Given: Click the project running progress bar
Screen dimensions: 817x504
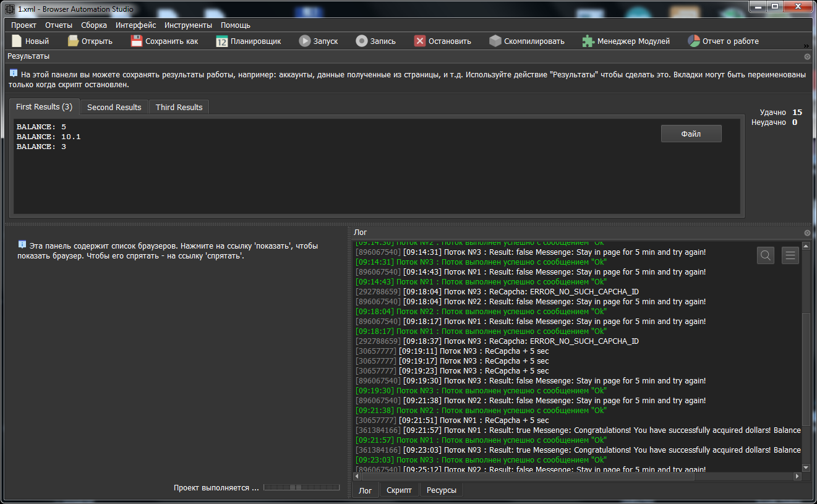Looking at the screenshot, I should point(302,487).
